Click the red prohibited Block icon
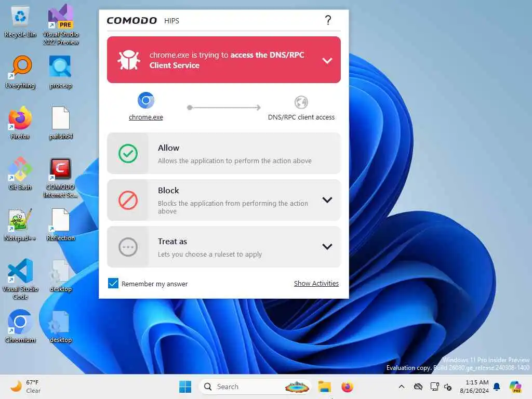 click(128, 200)
